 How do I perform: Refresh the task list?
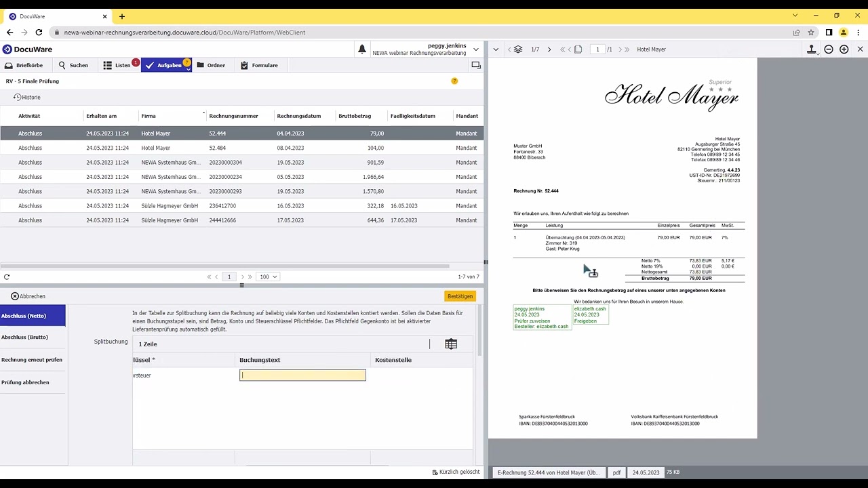(7, 277)
